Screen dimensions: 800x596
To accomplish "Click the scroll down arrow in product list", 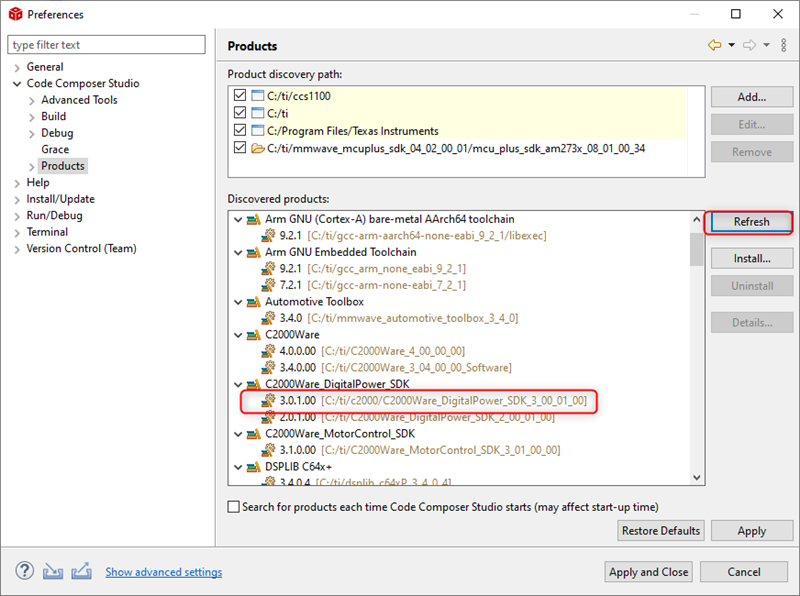I will [696, 477].
